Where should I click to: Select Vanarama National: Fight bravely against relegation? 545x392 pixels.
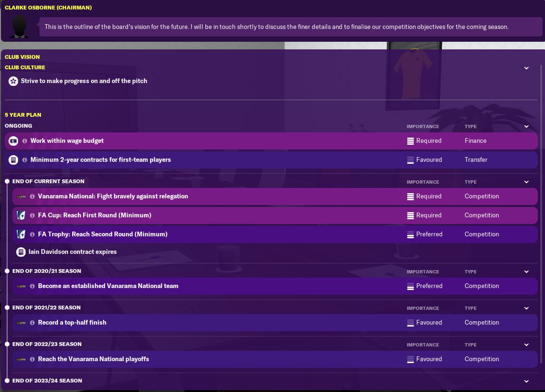click(275, 196)
